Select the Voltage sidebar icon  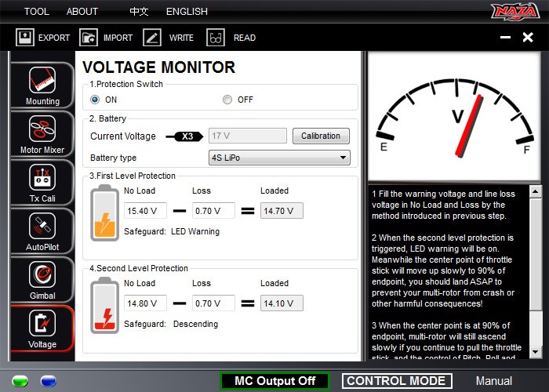[42, 328]
